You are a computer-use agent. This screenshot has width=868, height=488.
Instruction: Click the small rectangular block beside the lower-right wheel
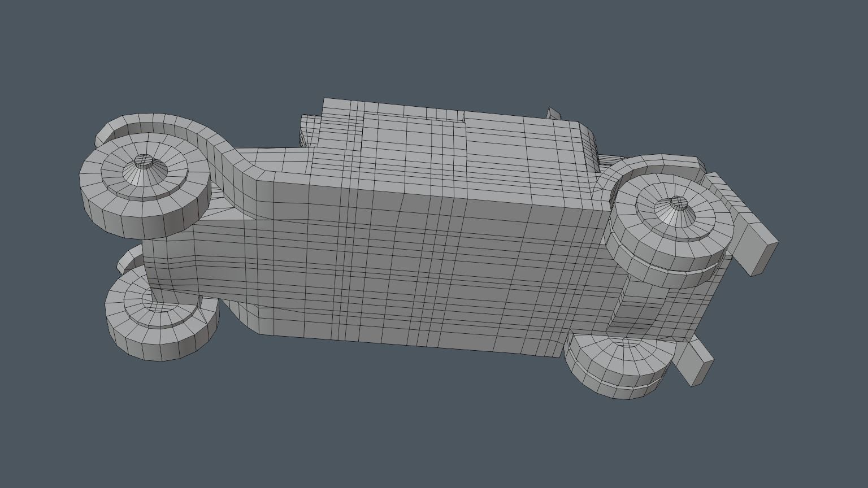(695, 362)
